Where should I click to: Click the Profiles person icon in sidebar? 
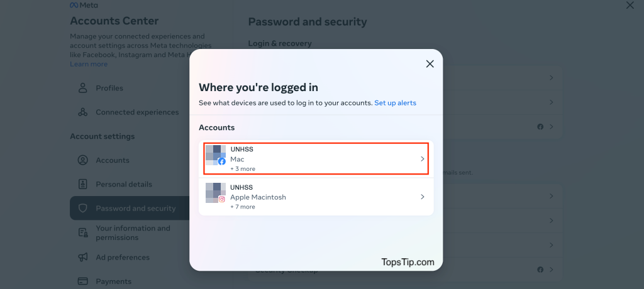tap(83, 88)
